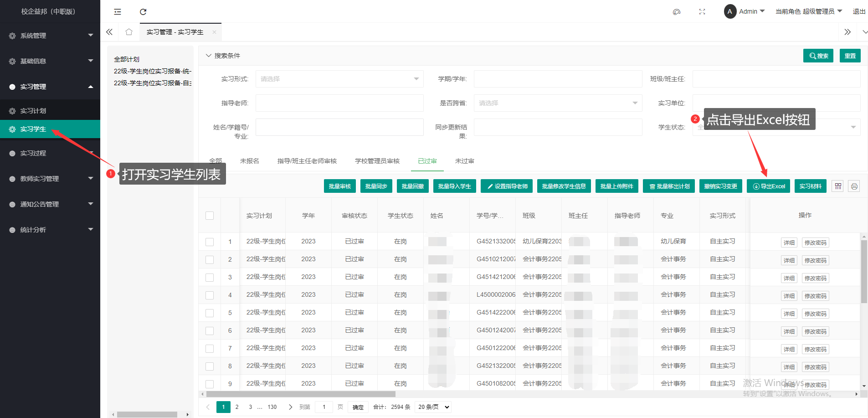Screen dimensions: 868x418
Task: Go to the home tab icon
Action: [x=129, y=32]
